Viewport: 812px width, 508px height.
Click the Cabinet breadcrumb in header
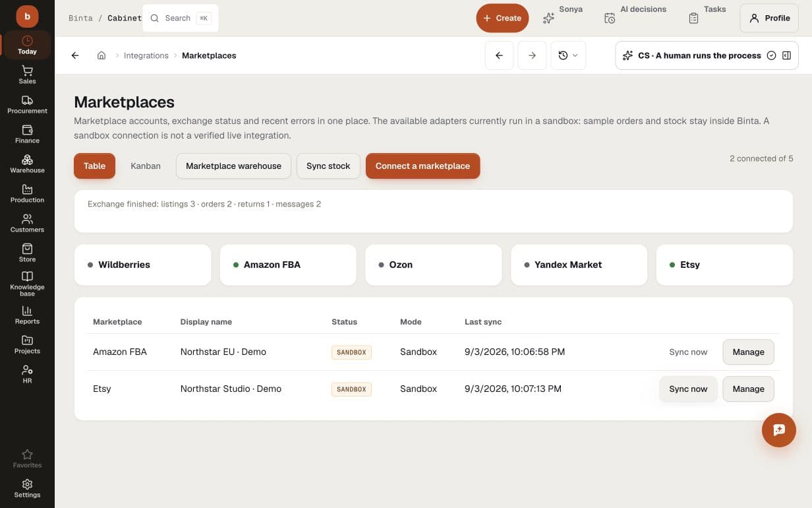coord(125,18)
